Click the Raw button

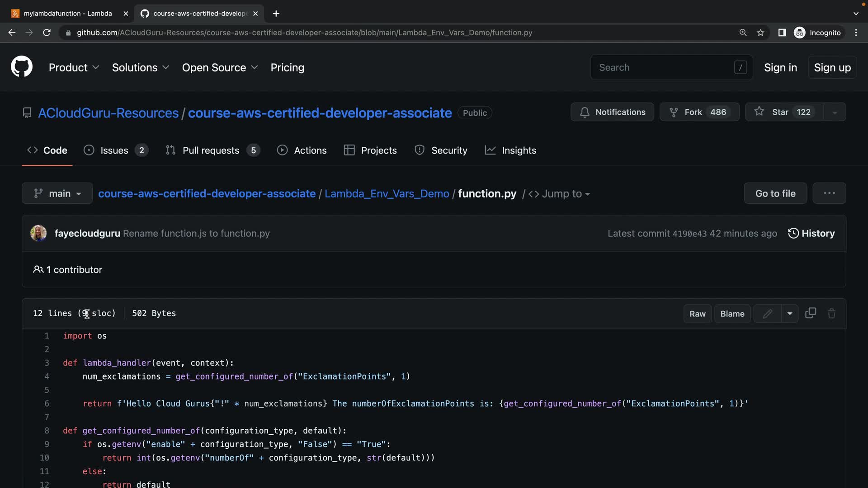pyautogui.click(x=697, y=314)
